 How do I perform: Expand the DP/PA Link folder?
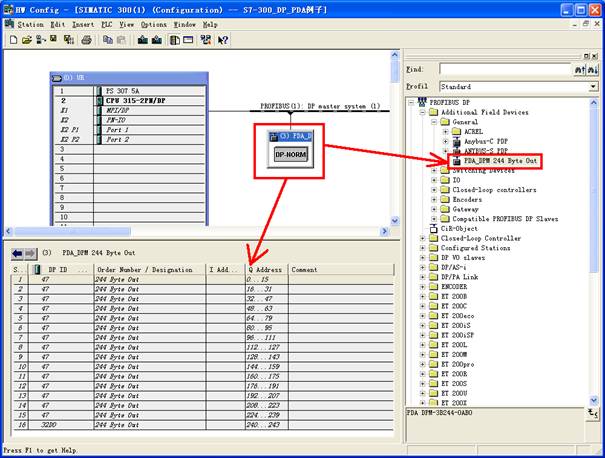(x=422, y=277)
